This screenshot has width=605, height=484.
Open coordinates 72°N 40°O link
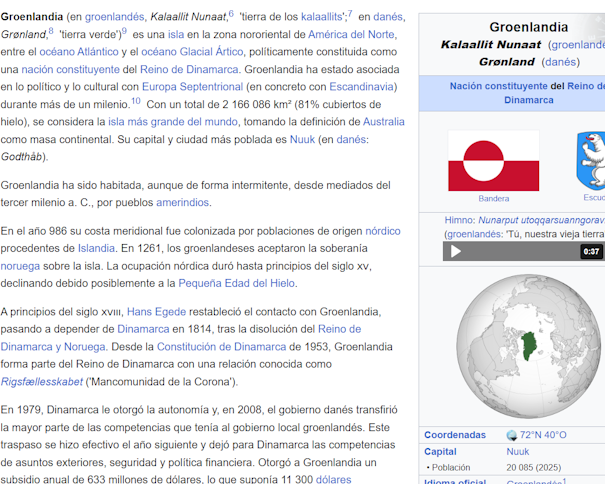[543, 435]
